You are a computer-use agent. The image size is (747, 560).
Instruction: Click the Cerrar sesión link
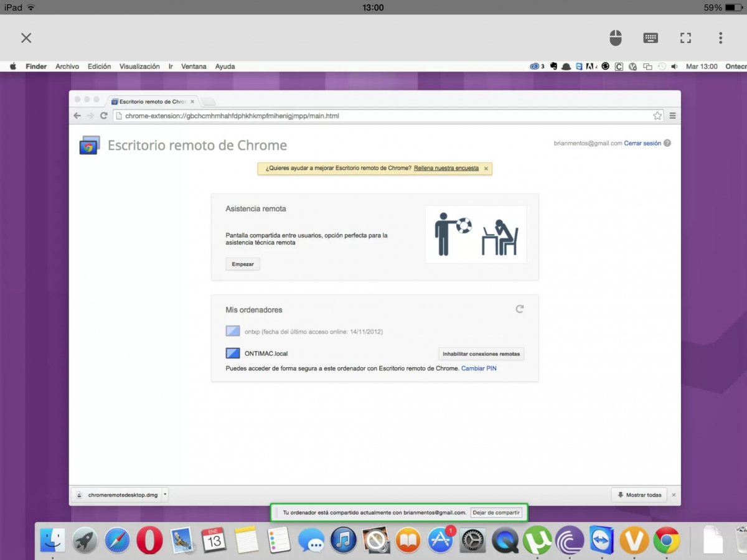[x=642, y=143]
